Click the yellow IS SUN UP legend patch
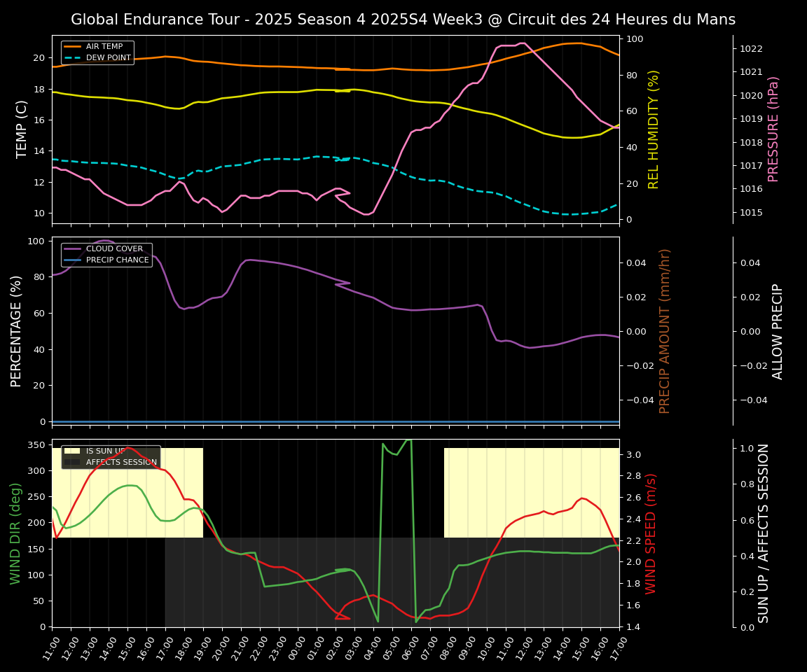The height and width of the screenshot is (672, 807). pos(73,451)
